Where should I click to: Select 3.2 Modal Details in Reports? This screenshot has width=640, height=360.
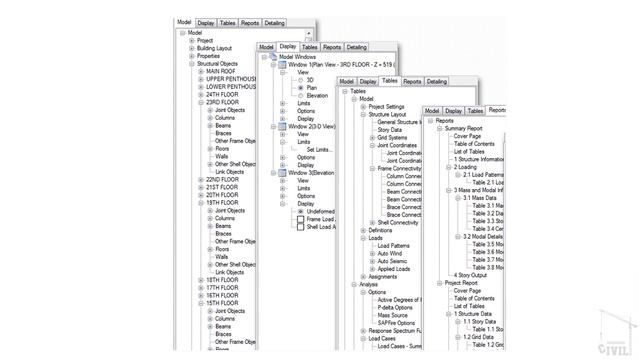(x=483, y=237)
